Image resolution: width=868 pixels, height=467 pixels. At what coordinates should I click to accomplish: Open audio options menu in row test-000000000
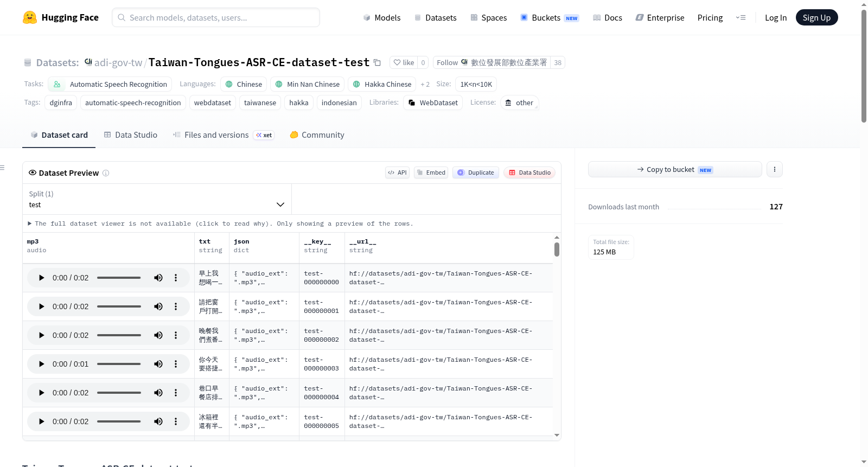pyautogui.click(x=176, y=278)
